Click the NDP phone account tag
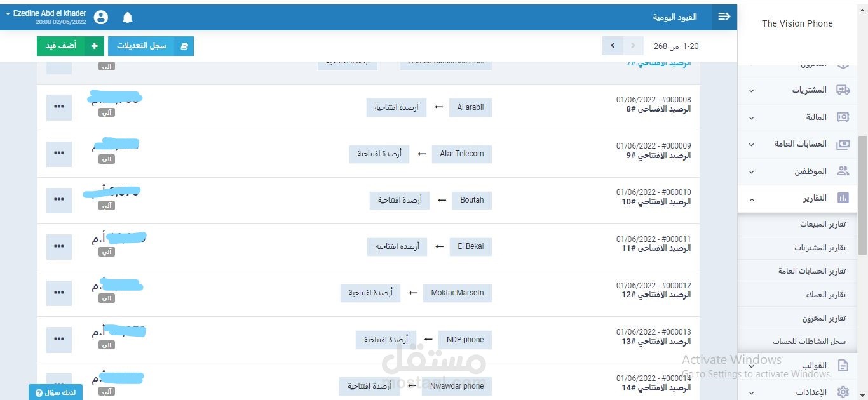The width and height of the screenshot is (868, 400). pyautogui.click(x=465, y=339)
